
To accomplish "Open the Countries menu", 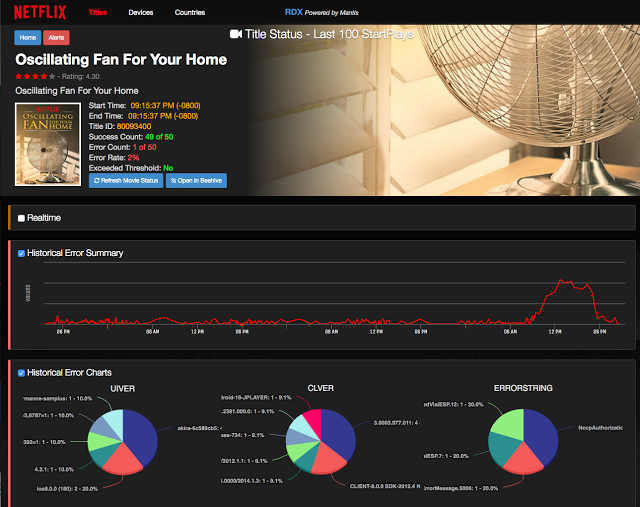I will (190, 13).
